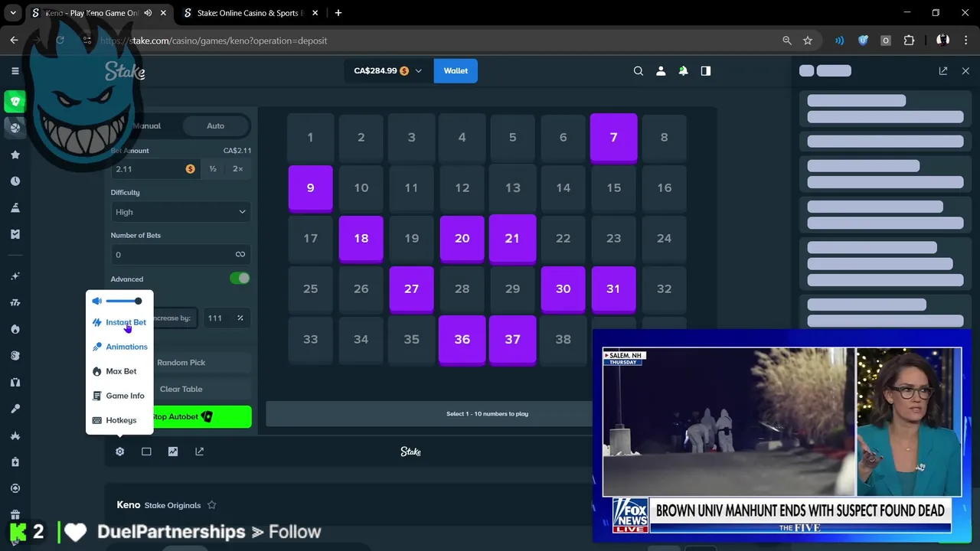
Task: Double the bet with the 2× button
Action: point(237,169)
